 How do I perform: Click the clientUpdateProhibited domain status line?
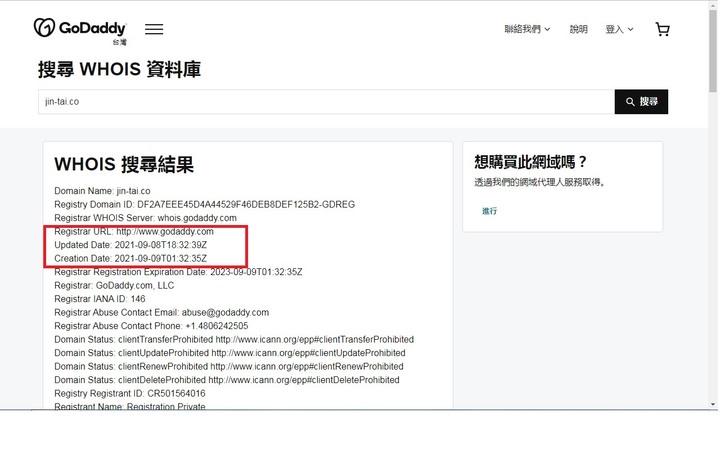[x=230, y=353]
